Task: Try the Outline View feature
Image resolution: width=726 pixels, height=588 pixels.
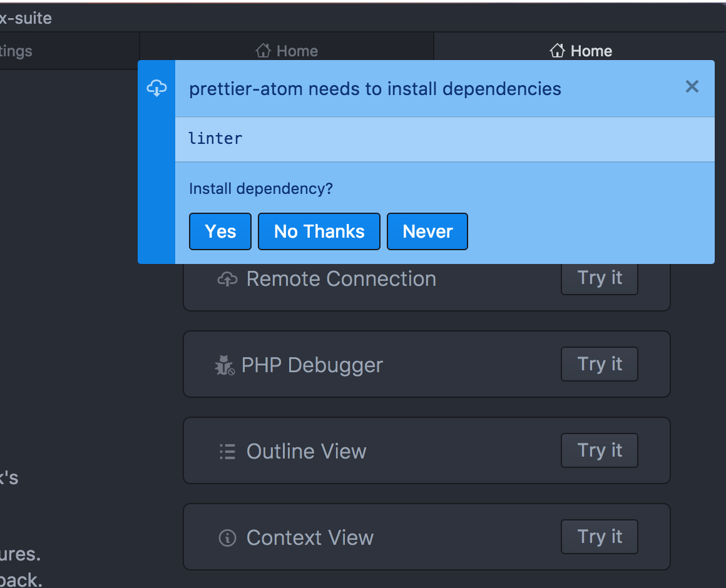Action: point(600,450)
